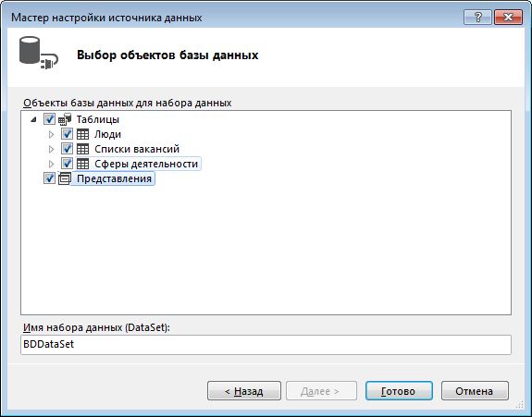Select the Представления tree item label
Image resolution: width=532 pixels, height=417 pixels.
point(114,178)
